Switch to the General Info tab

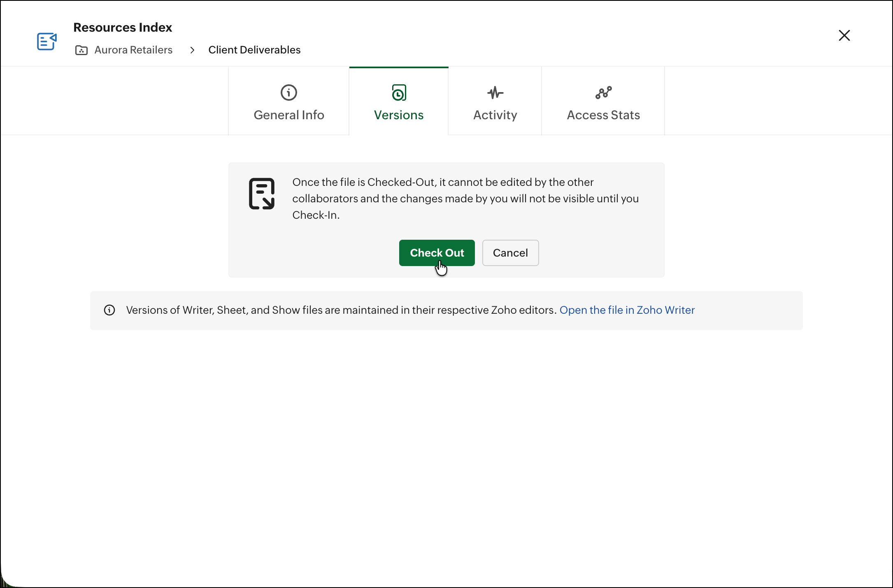(x=288, y=115)
